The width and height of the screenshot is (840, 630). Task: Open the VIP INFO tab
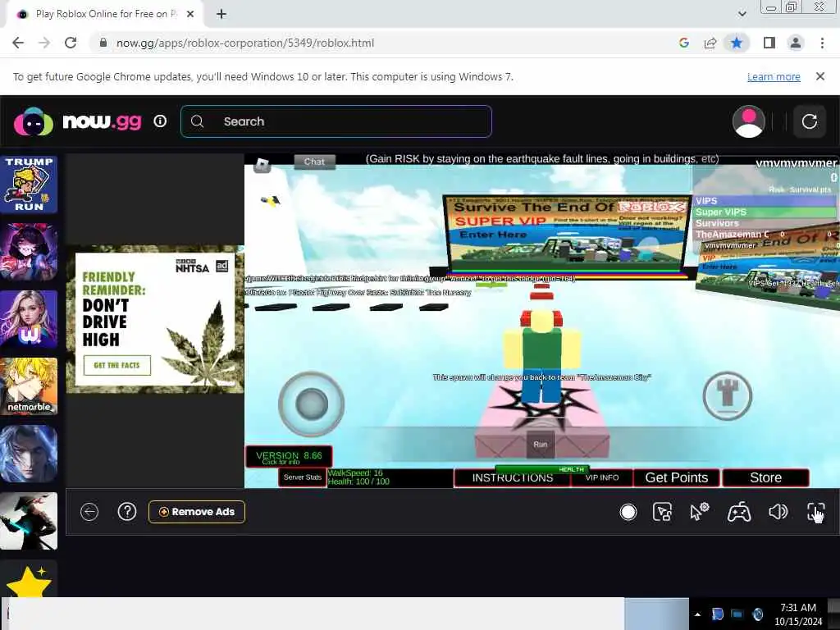point(601,478)
